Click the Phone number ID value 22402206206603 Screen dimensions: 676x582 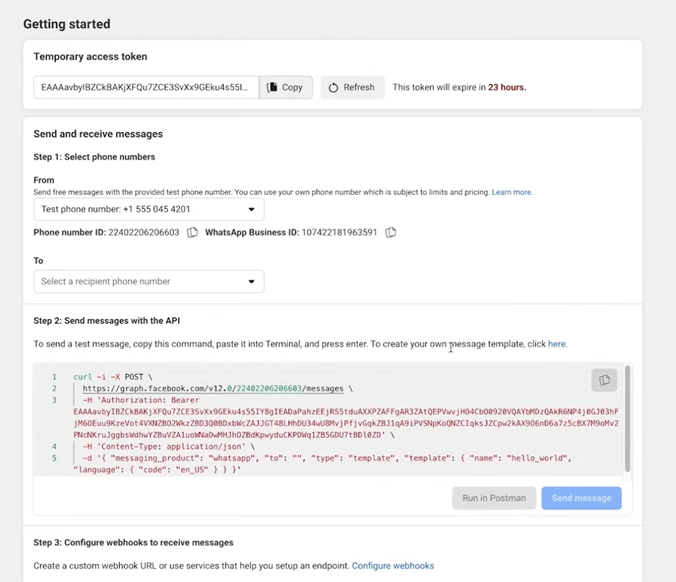coord(143,232)
